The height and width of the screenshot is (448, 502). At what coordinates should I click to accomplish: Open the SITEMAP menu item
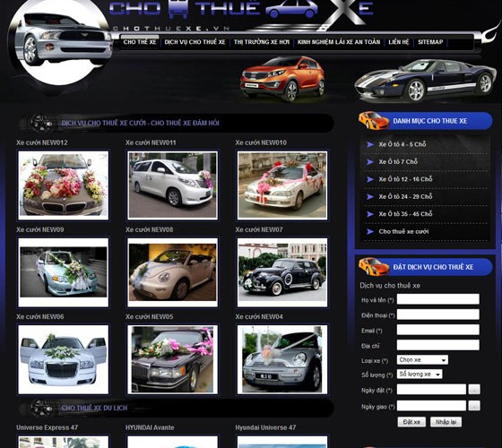[430, 42]
